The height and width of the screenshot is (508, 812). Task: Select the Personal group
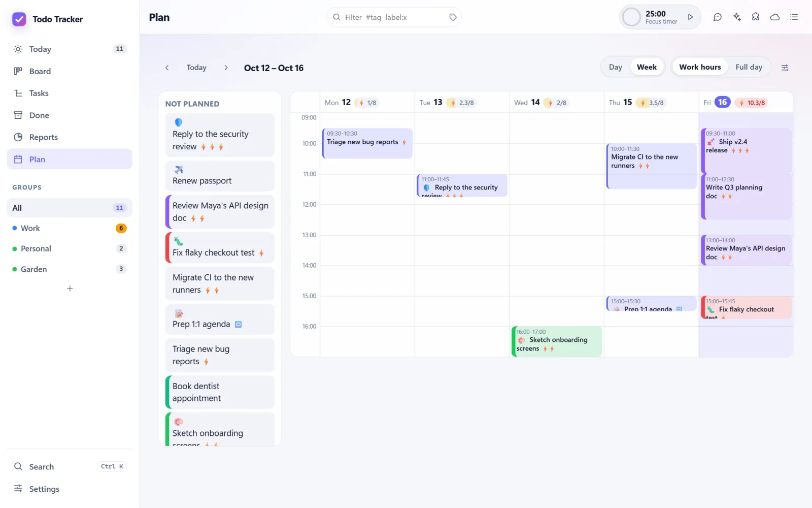pyautogui.click(x=70, y=248)
